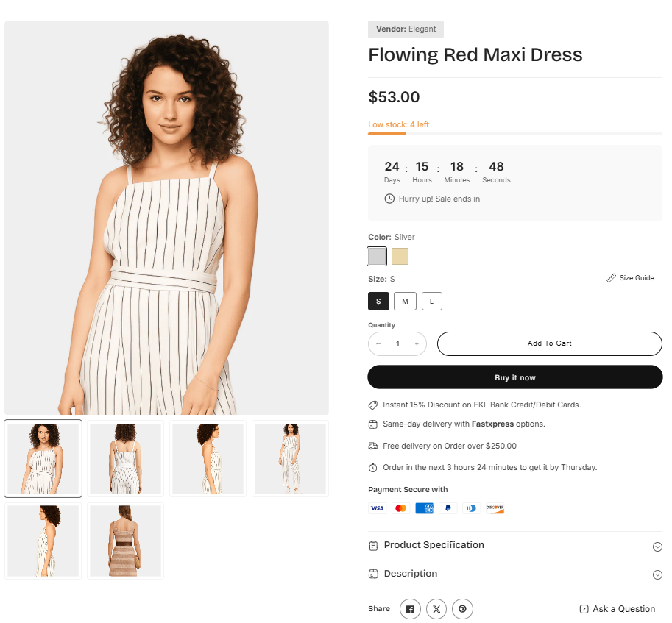Add the dress to cart

pyautogui.click(x=549, y=343)
